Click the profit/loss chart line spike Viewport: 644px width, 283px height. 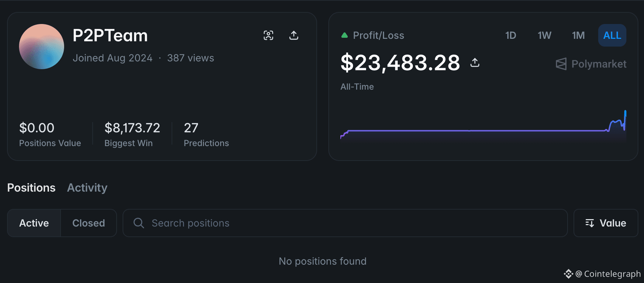coord(625,116)
